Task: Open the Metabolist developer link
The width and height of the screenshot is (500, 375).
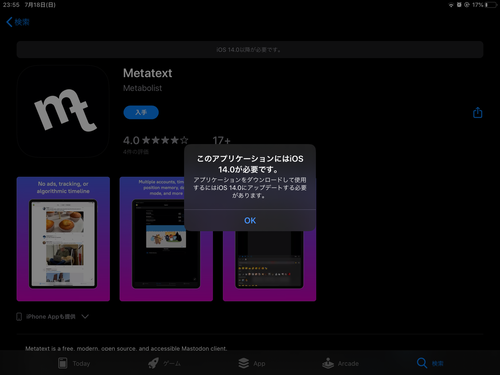Action: pos(142,88)
